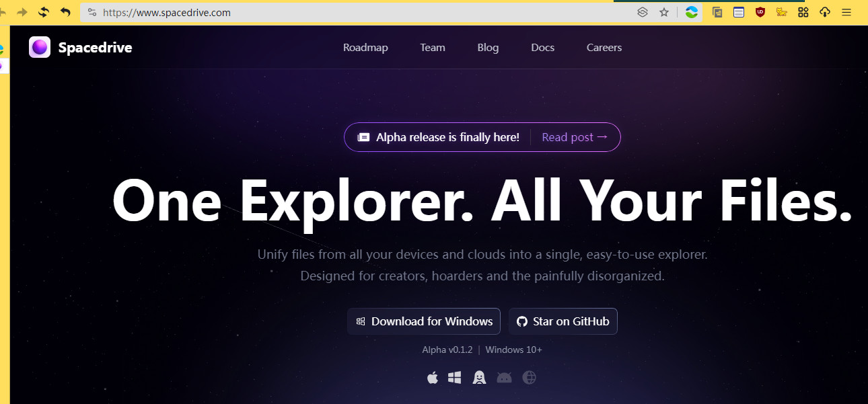Select the Windows platform icon below version
868x404 pixels.
coord(455,378)
